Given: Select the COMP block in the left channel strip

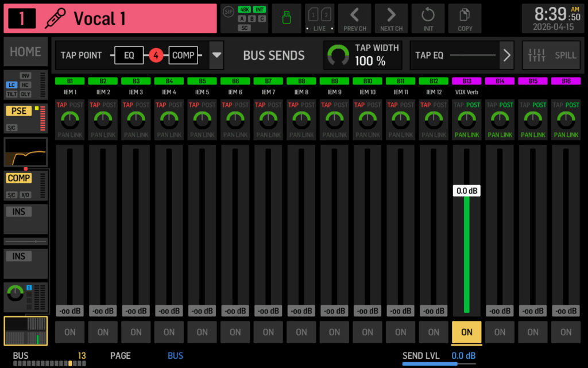Looking at the screenshot, I should pyautogui.click(x=18, y=178).
